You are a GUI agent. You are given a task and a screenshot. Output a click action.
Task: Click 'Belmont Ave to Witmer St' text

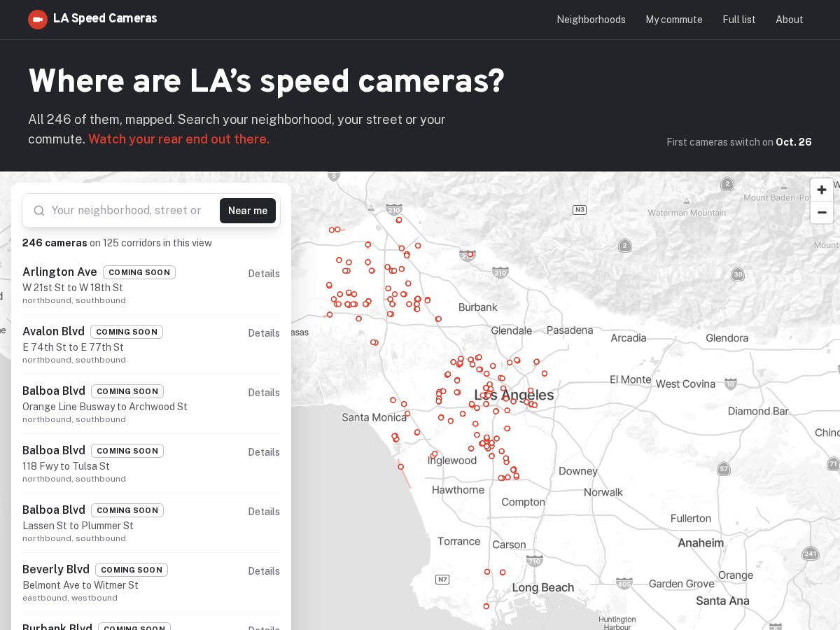80,585
